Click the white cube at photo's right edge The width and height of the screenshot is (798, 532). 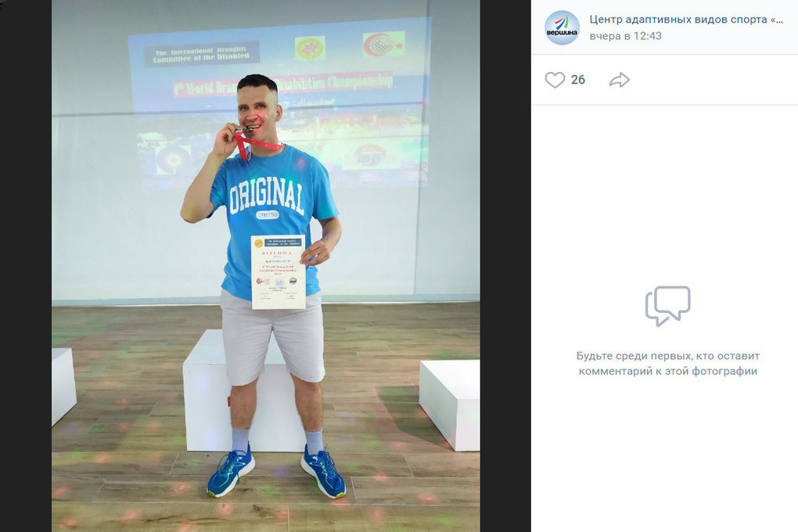tap(450, 404)
